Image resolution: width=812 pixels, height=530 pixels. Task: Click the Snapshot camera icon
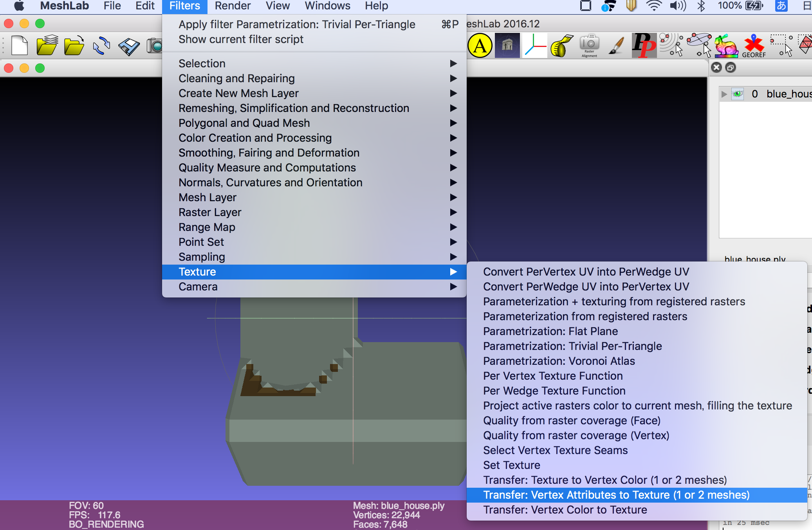coord(155,46)
